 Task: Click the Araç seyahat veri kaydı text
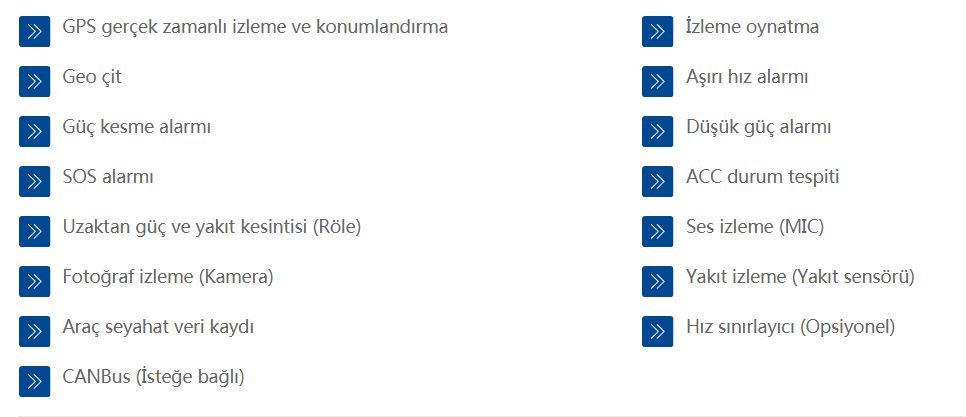(158, 327)
